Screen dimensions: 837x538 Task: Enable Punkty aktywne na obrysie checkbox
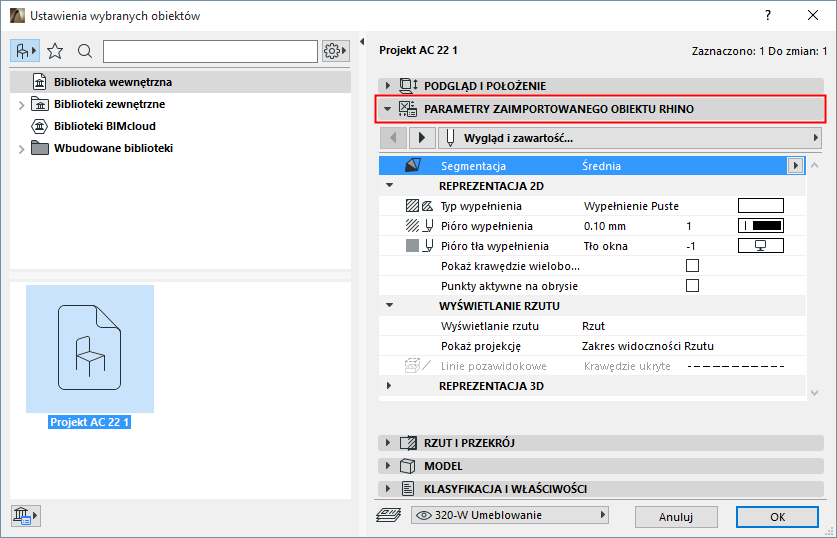tap(692, 286)
